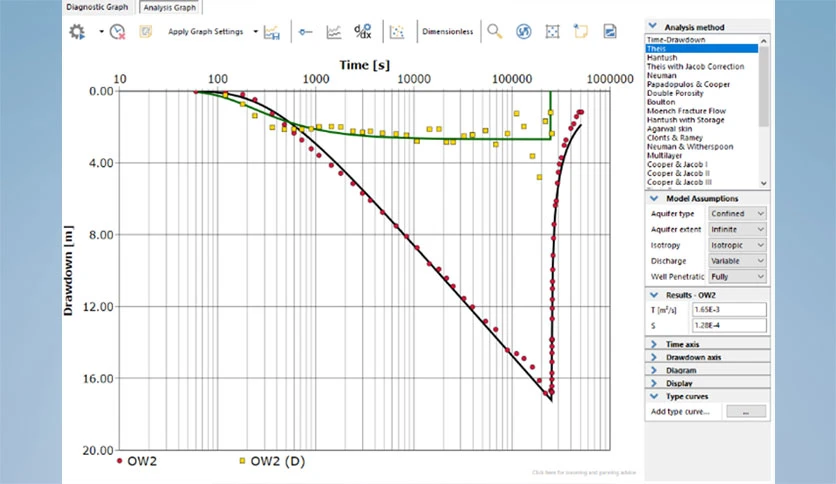Click the method list scroll down arrow

click(763, 183)
